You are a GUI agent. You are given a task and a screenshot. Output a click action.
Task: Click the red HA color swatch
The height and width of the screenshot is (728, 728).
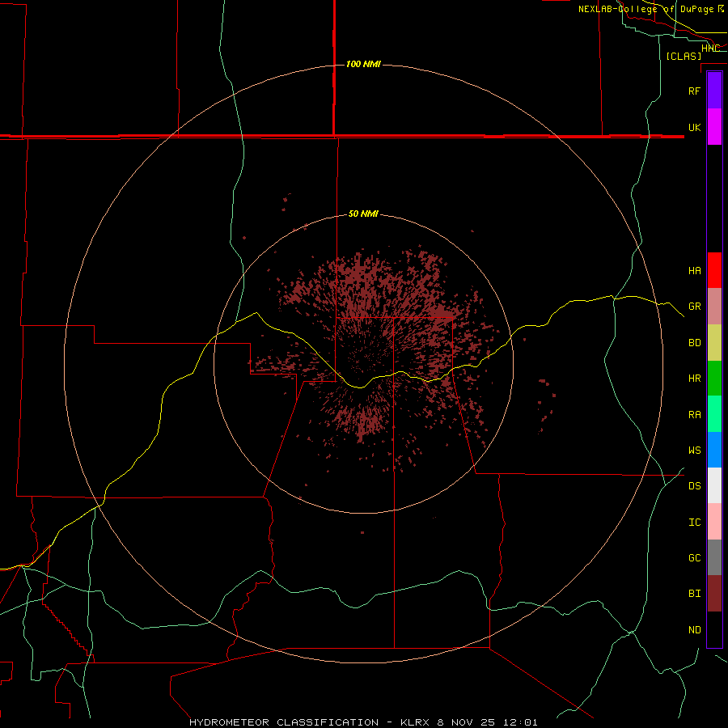[714, 270]
